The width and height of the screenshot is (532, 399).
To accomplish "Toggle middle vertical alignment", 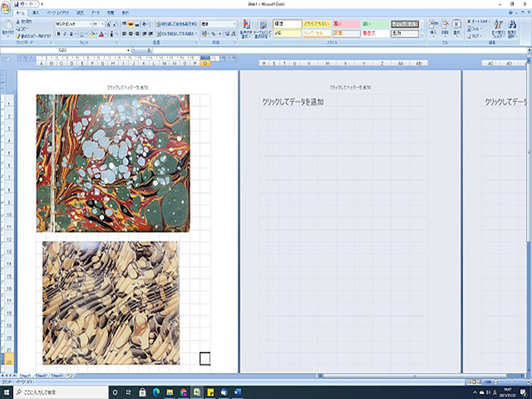I will [x=131, y=24].
